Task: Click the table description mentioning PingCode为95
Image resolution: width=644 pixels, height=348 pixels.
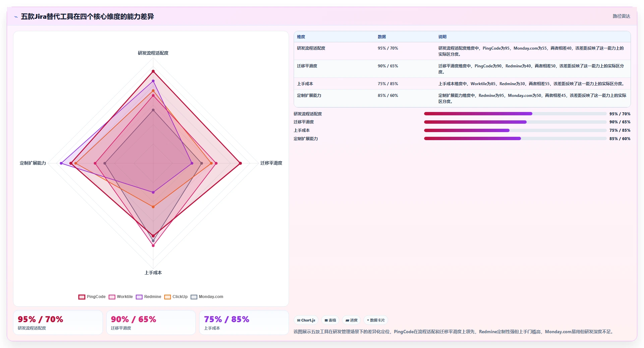Action: [x=531, y=51]
